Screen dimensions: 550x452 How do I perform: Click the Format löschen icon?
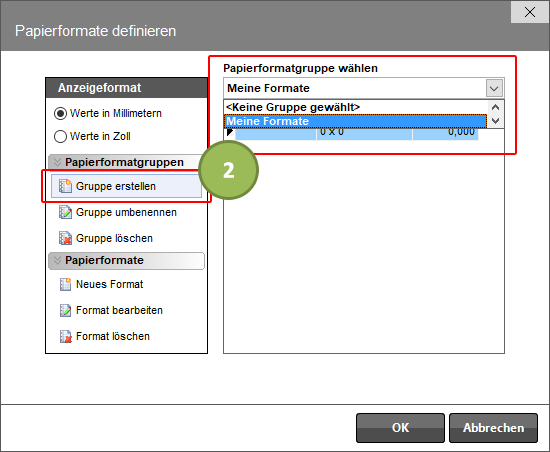pos(65,336)
